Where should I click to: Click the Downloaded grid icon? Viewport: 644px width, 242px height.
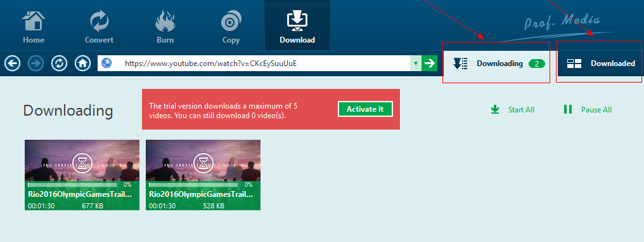pyautogui.click(x=574, y=64)
